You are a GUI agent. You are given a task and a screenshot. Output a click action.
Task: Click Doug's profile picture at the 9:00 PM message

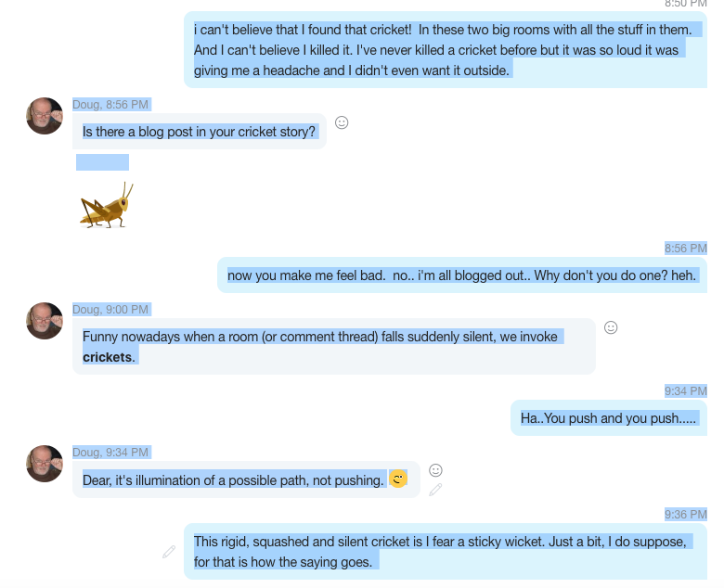[x=45, y=321]
